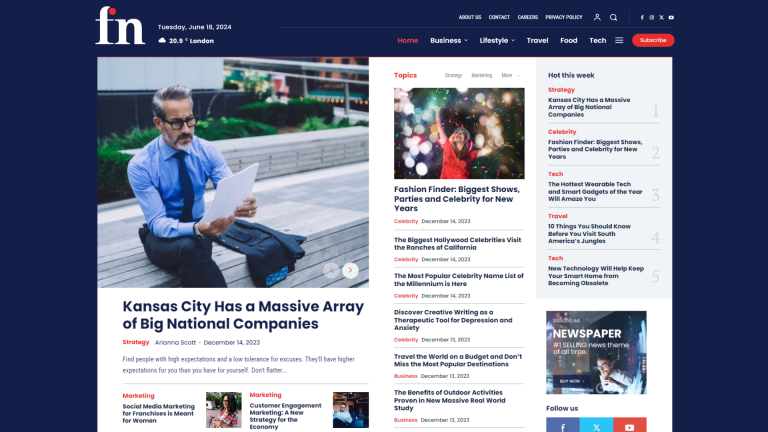The height and width of the screenshot is (432, 768).
Task: Open the hamburger menu icon
Action: click(619, 40)
